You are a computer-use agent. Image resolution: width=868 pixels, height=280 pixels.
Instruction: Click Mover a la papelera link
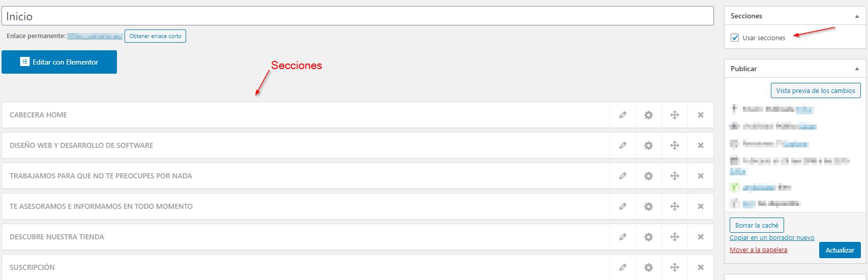click(758, 250)
